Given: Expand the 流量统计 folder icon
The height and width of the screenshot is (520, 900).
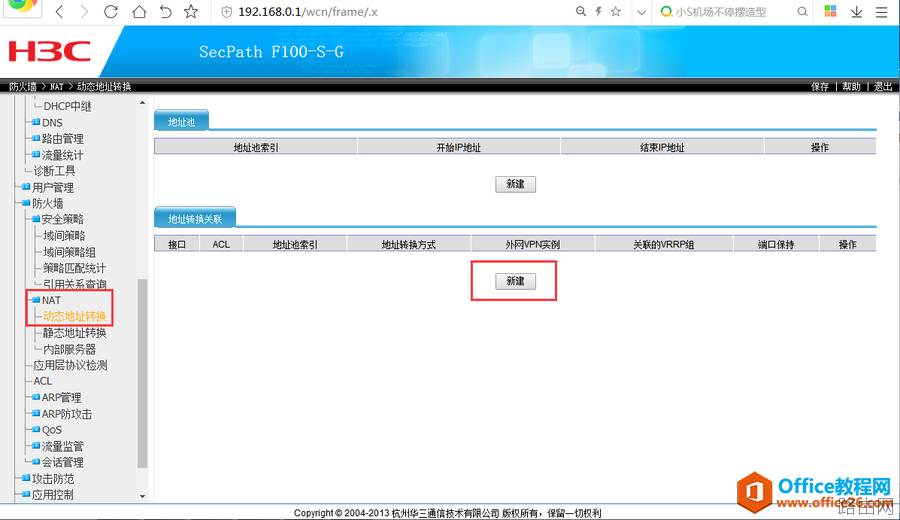Looking at the screenshot, I should point(36,154).
